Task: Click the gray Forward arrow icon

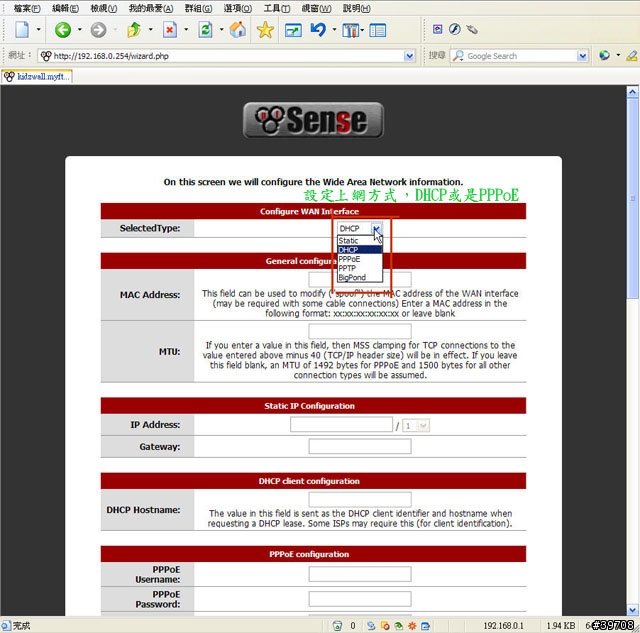Action: click(x=98, y=30)
